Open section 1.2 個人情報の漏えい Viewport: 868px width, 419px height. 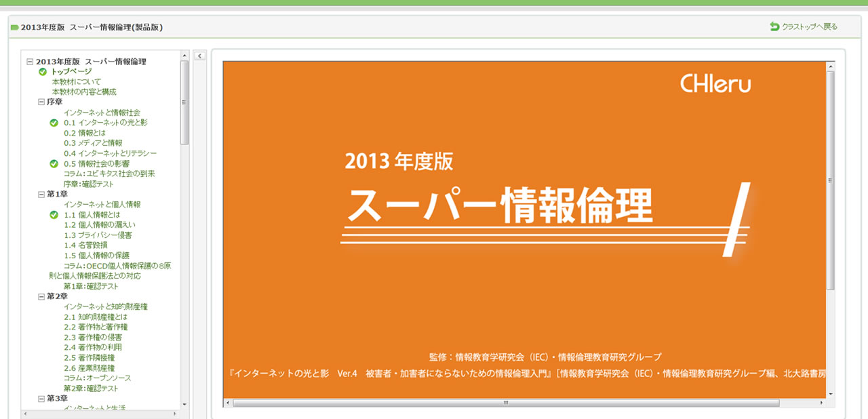(100, 225)
